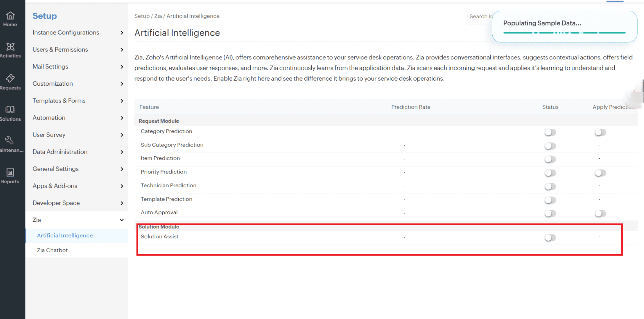Enable Auto Approval apply prediction toggle

click(x=600, y=213)
